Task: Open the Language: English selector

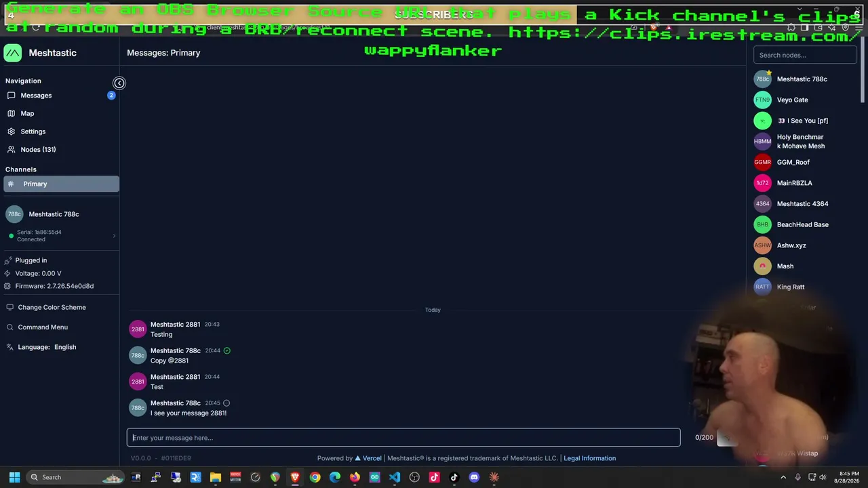Action: click(x=47, y=347)
